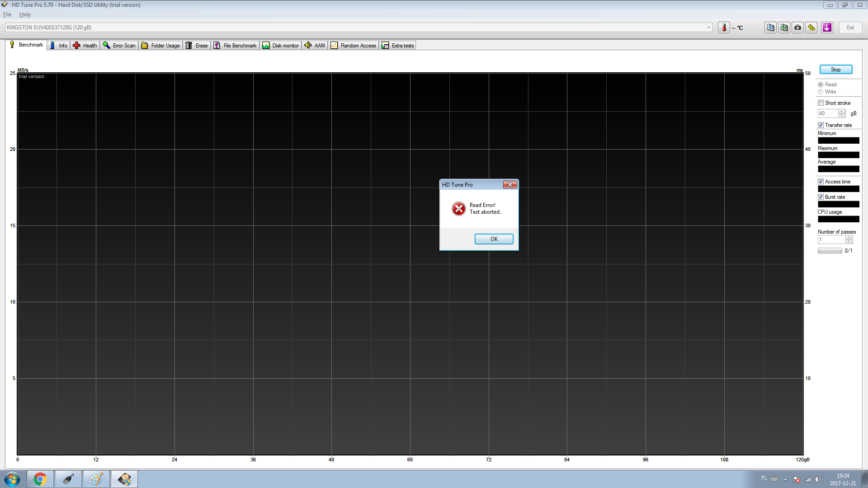Image resolution: width=868 pixels, height=488 pixels.
Task: Click the 'CPU usage' label
Action: [x=830, y=212]
